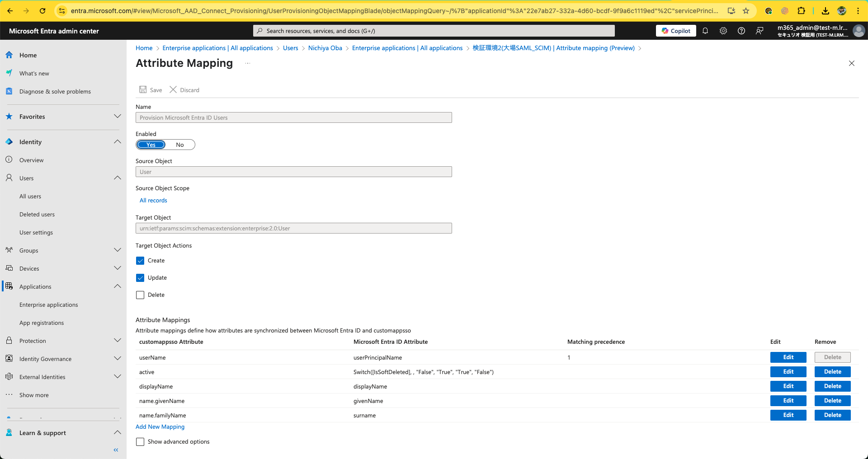The width and height of the screenshot is (868, 459).
Task: Click the Users person icon
Action: pos(9,178)
